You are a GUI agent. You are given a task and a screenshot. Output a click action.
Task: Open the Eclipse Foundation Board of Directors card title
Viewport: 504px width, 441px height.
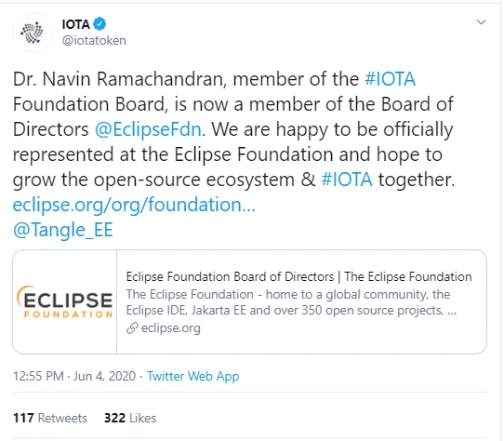click(x=298, y=276)
